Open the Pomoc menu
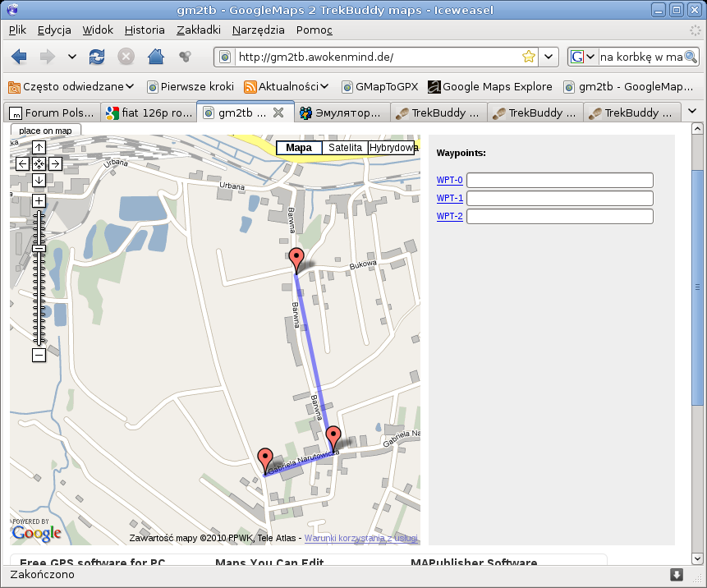 [314, 30]
